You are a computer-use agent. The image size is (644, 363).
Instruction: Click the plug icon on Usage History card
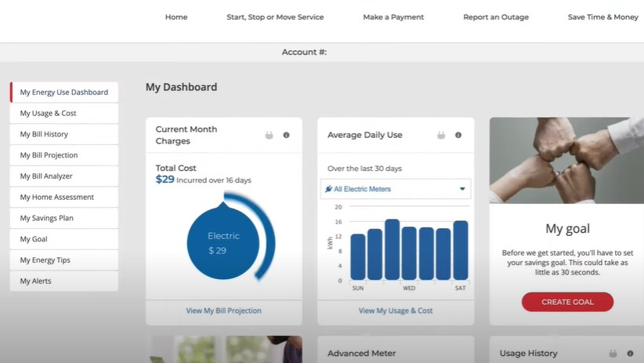pyautogui.click(x=613, y=354)
